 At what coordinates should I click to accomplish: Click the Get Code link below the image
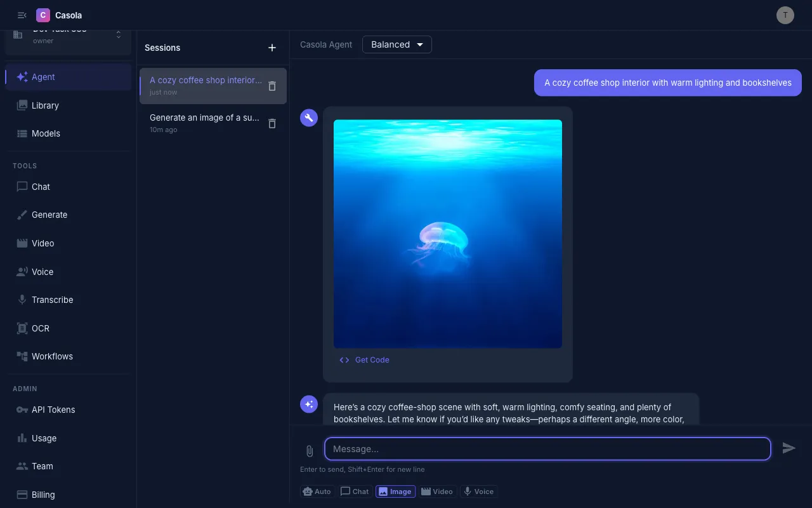(364, 359)
